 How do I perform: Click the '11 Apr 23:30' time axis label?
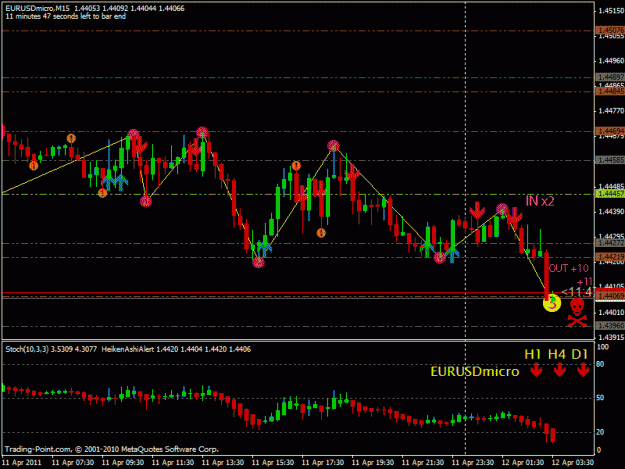473,463
